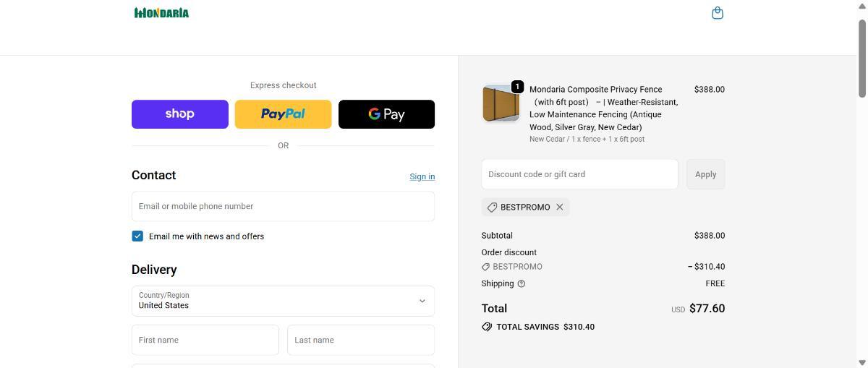868x368 pixels.
Task: Click the BESTPROMO tag icon
Action: point(492,207)
